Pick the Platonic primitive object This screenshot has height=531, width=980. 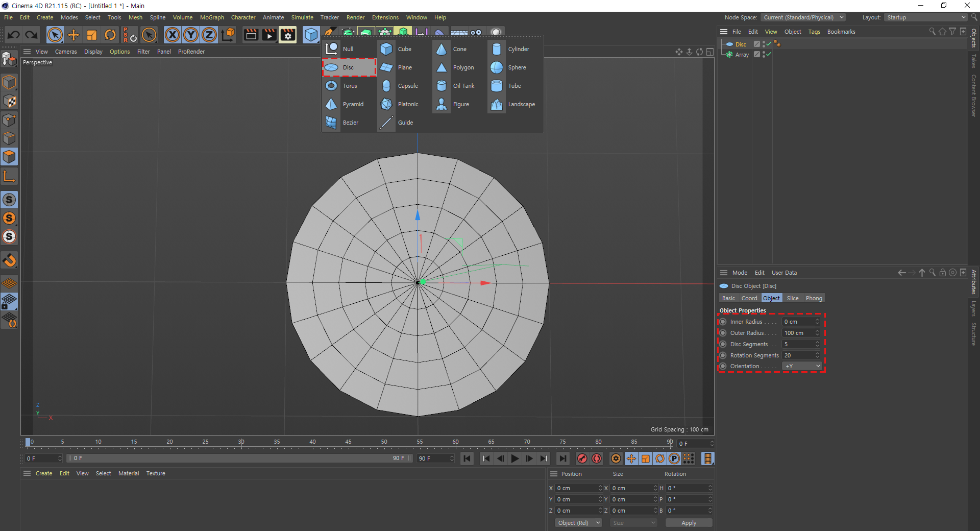(x=386, y=104)
